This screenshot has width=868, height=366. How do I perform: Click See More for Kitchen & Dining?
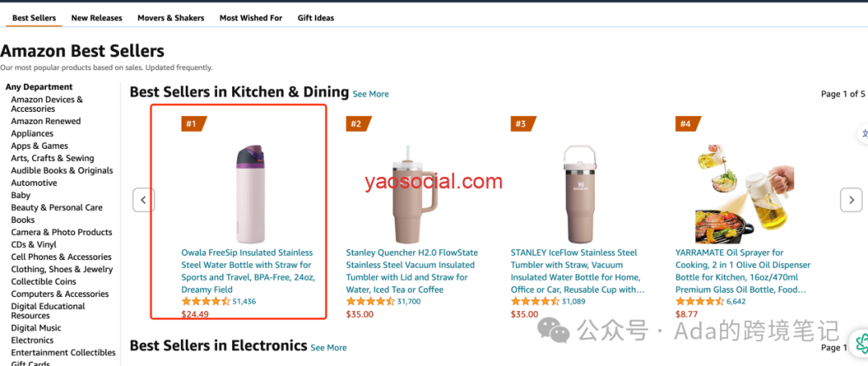[x=371, y=94]
